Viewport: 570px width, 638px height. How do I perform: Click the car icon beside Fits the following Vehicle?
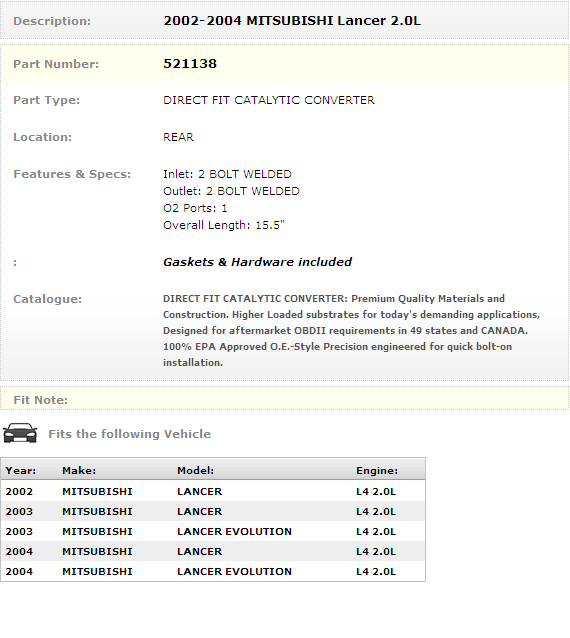20,433
